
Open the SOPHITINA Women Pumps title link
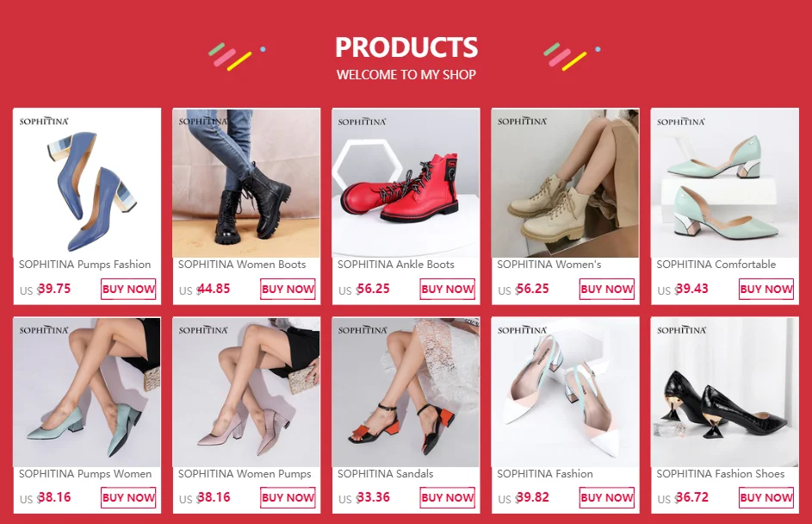tap(245, 474)
